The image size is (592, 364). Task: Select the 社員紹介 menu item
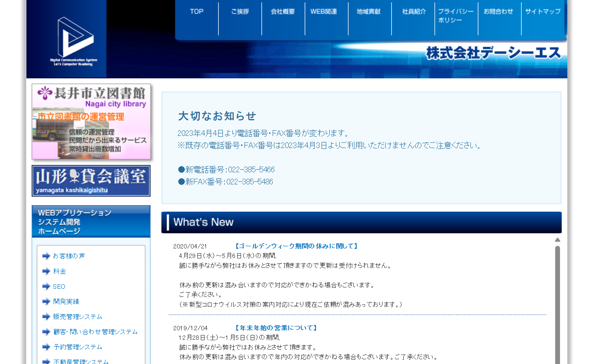point(414,12)
